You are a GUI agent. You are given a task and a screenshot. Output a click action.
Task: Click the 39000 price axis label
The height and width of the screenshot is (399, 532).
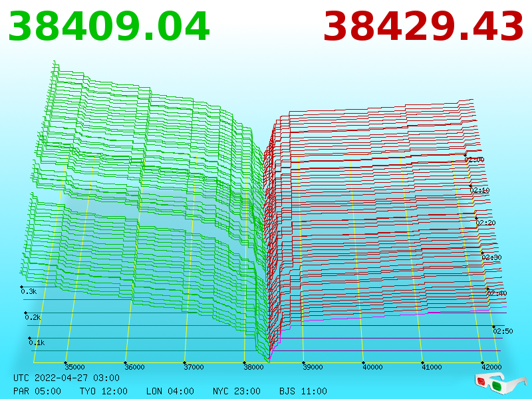pos(313,367)
